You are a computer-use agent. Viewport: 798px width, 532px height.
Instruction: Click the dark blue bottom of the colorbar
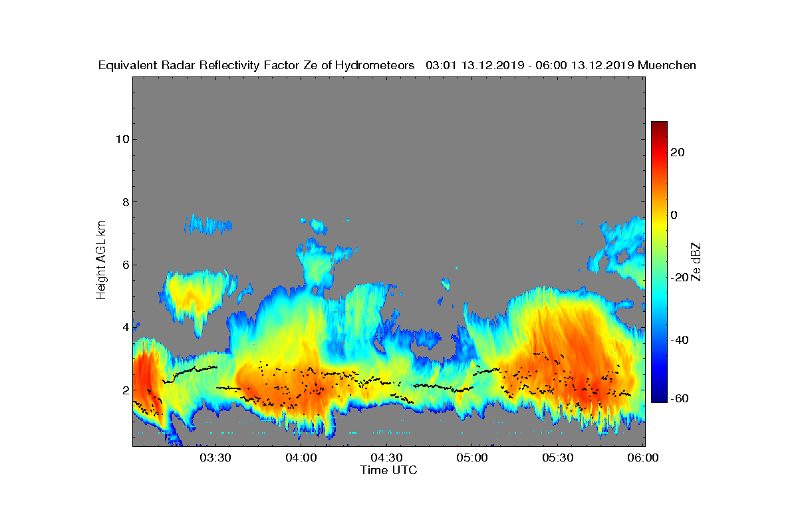659,398
